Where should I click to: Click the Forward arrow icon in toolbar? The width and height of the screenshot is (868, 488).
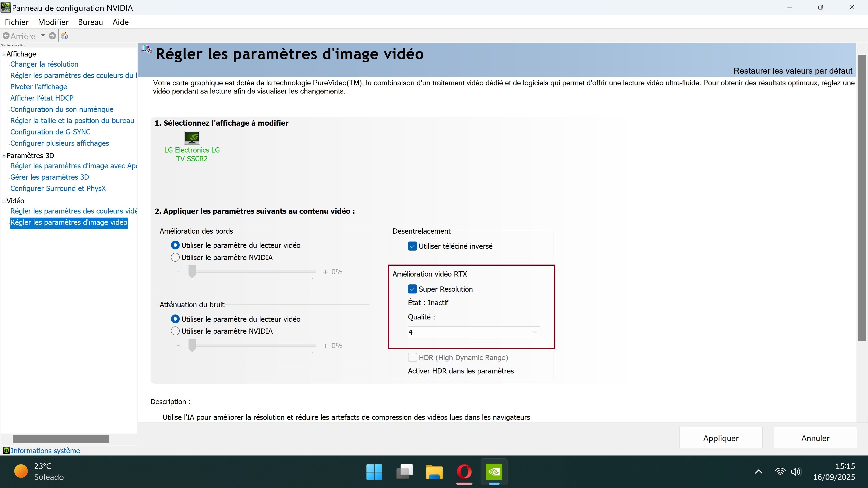52,36
